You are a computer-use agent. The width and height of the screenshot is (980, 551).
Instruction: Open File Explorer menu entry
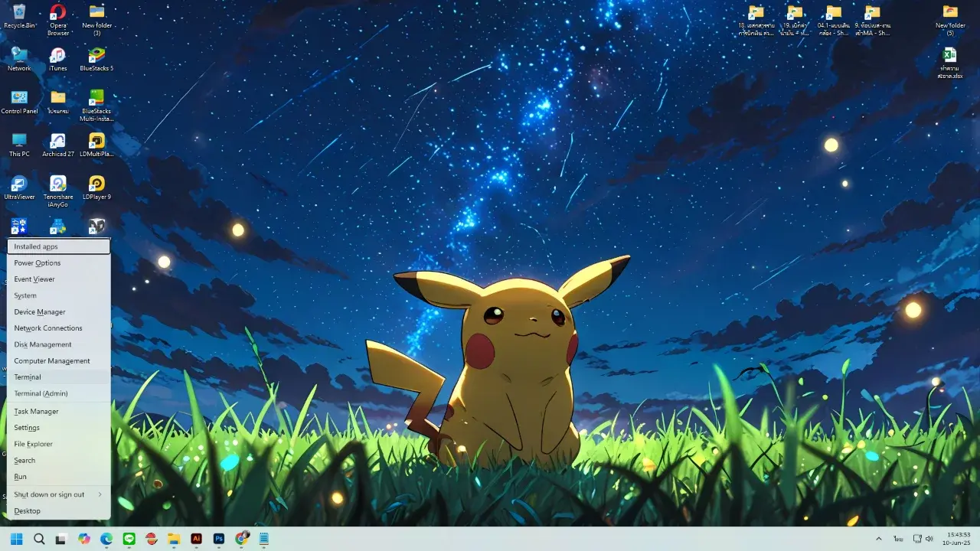click(59, 444)
